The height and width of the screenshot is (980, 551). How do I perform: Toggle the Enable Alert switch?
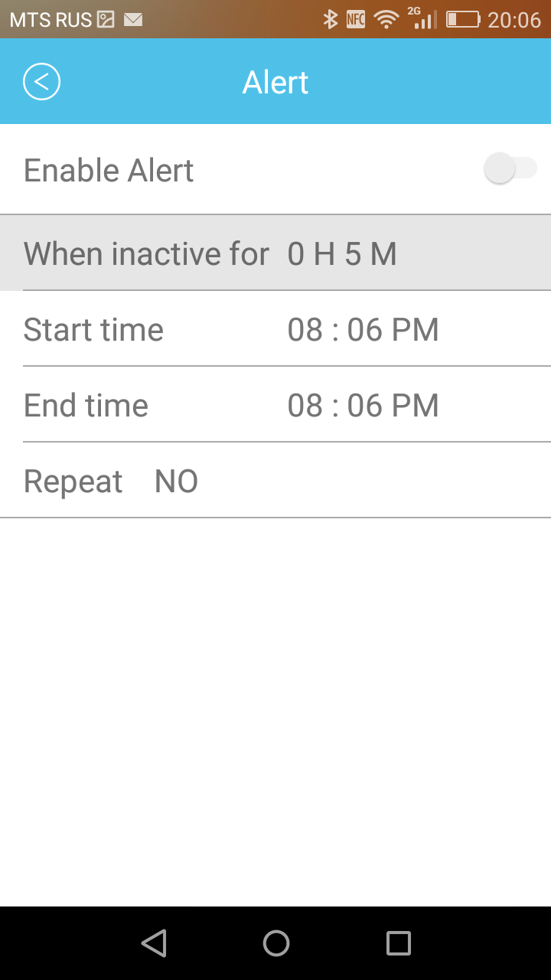510,168
